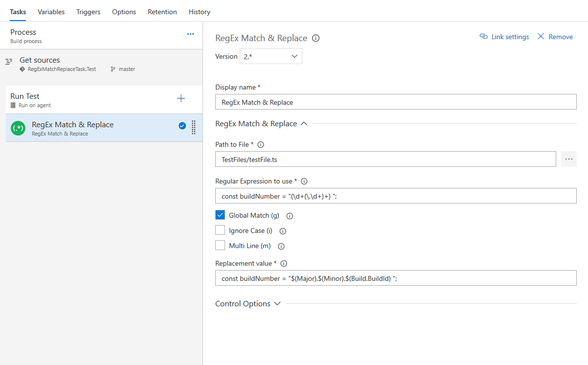The height and width of the screenshot is (365, 588).
Task: Show the Global Match info icon
Action: pos(290,216)
